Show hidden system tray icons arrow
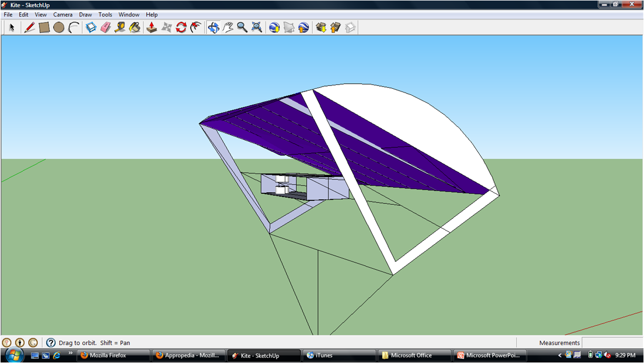Viewport: 644px width, 363px height. click(x=560, y=355)
